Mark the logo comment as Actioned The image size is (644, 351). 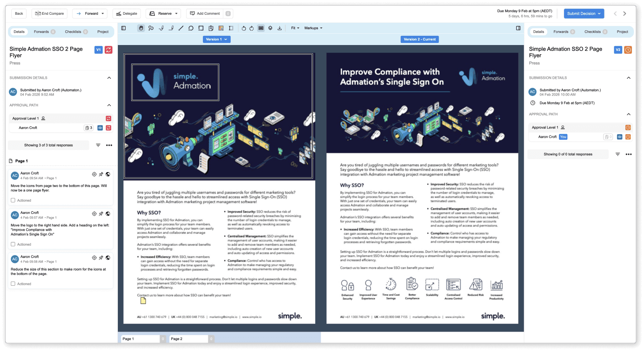pyautogui.click(x=13, y=244)
